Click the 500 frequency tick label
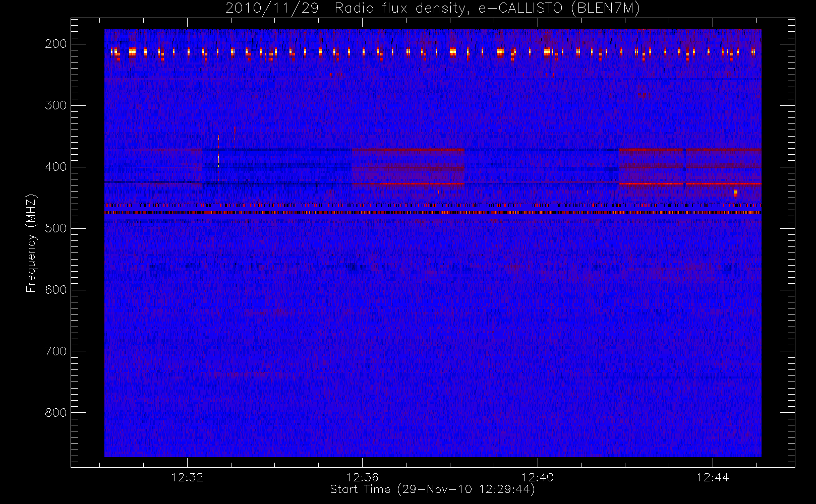This screenshot has width=816, height=504. [55, 228]
